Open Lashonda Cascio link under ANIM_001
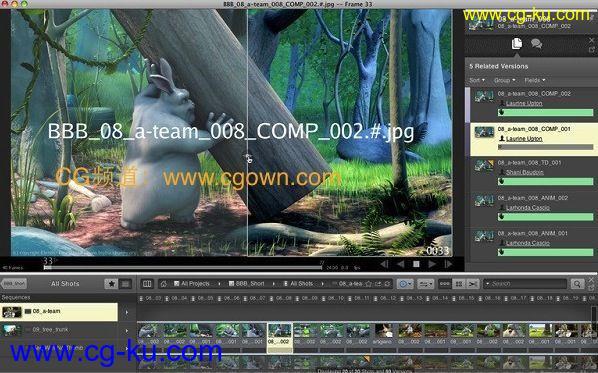 tap(528, 243)
